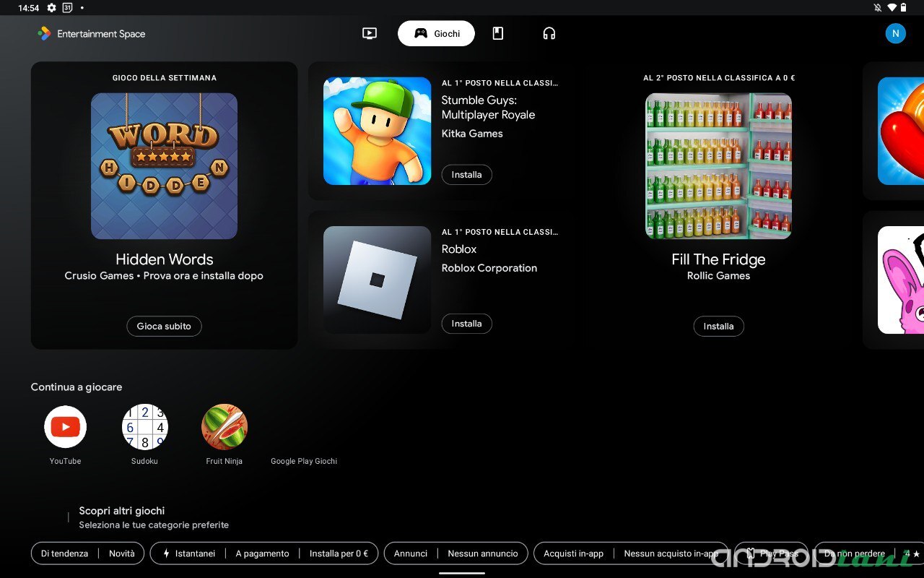Tap the Continua a giocare heading
This screenshot has width=924, height=578.
click(x=77, y=387)
